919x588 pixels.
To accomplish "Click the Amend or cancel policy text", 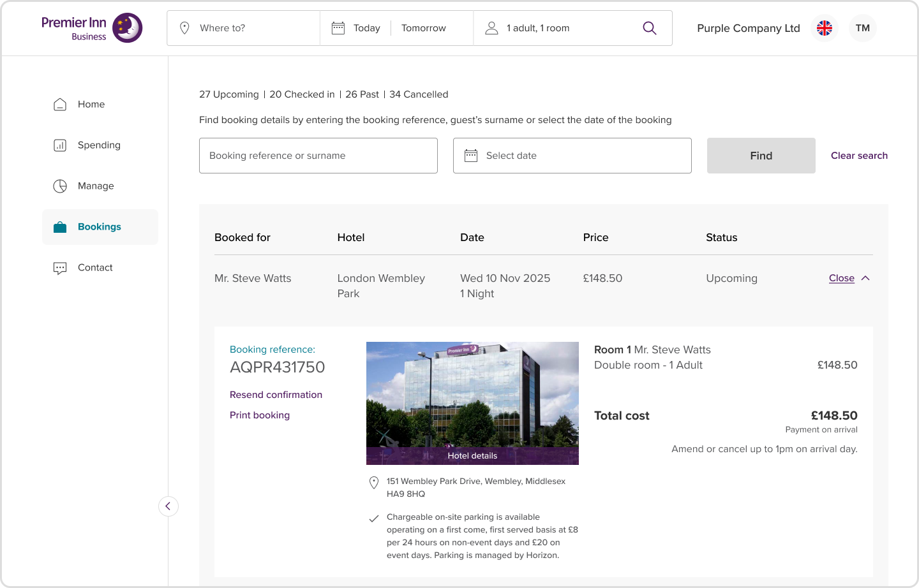I will pyautogui.click(x=765, y=449).
